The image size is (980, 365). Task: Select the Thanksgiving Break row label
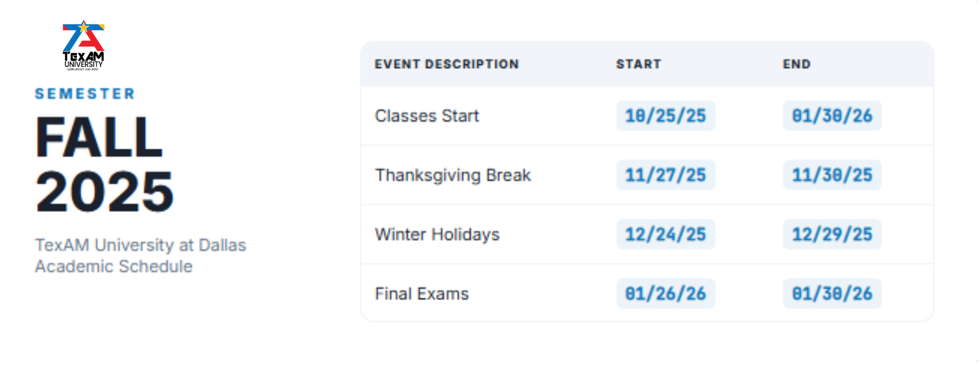453,175
